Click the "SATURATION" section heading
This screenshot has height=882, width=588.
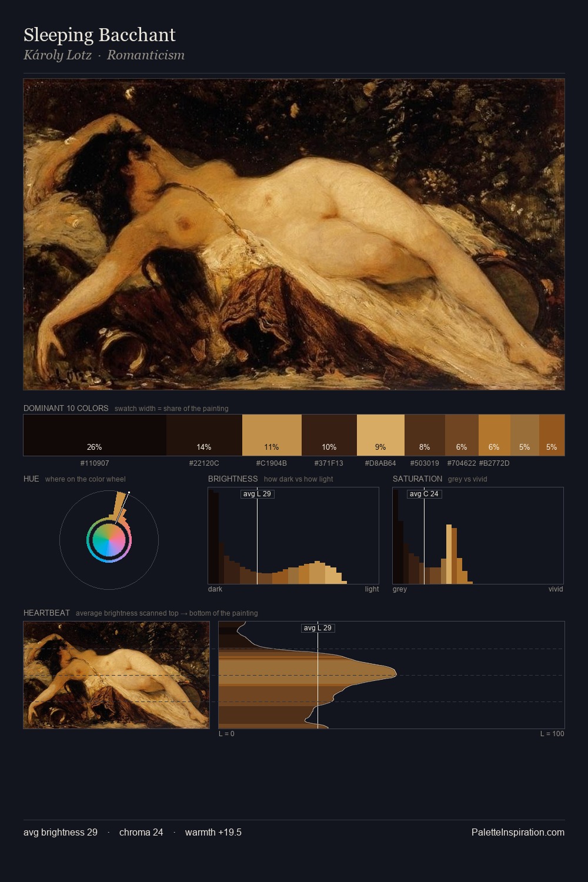[417, 479]
